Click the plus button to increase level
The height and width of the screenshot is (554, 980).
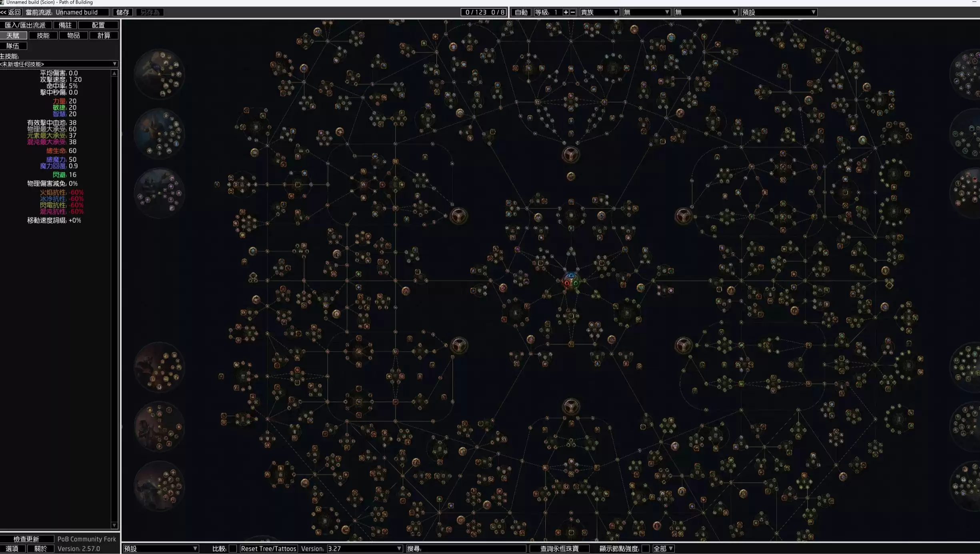[566, 12]
